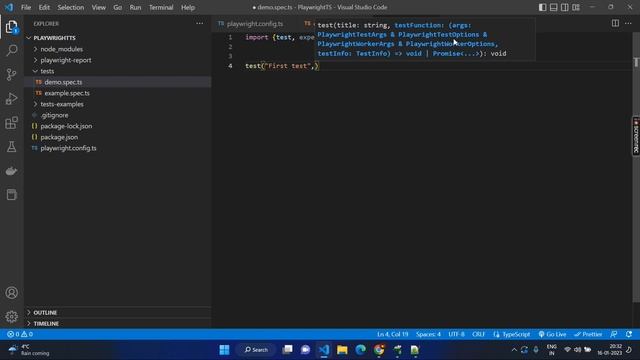Open the File menu

click(x=26, y=7)
